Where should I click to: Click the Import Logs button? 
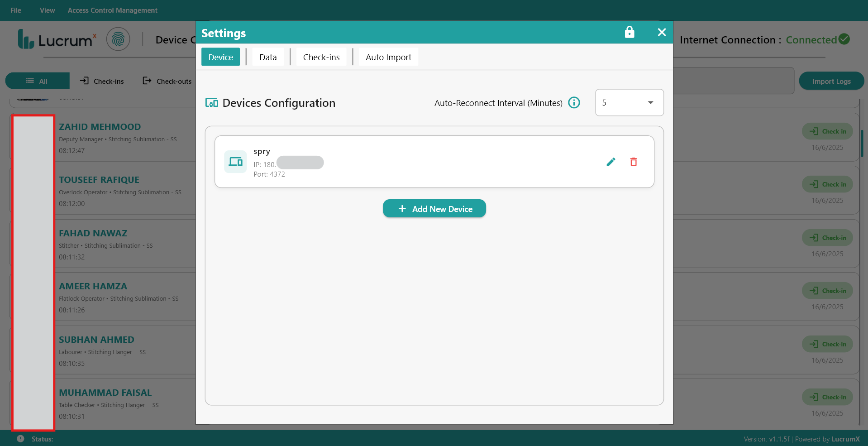tap(831, 81)
